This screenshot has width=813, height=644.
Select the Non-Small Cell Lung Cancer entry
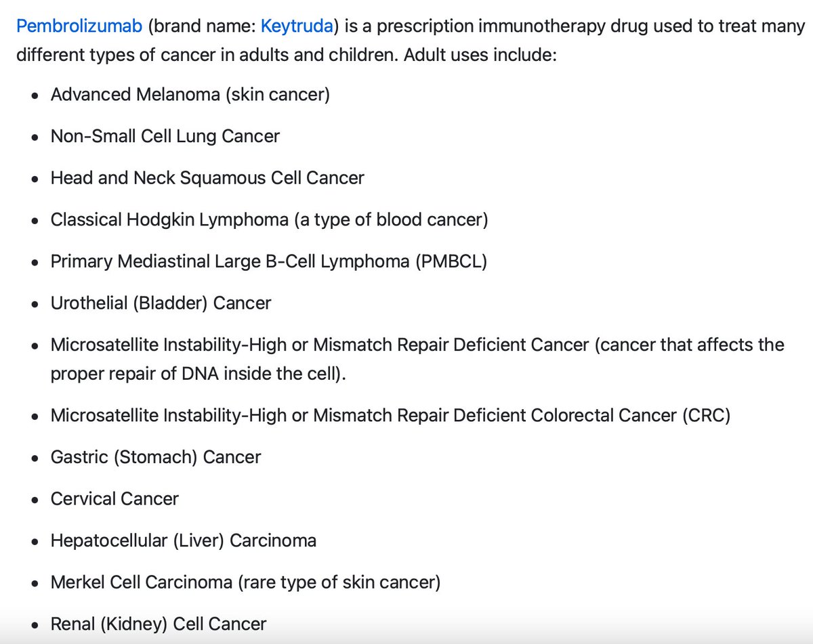165,136
